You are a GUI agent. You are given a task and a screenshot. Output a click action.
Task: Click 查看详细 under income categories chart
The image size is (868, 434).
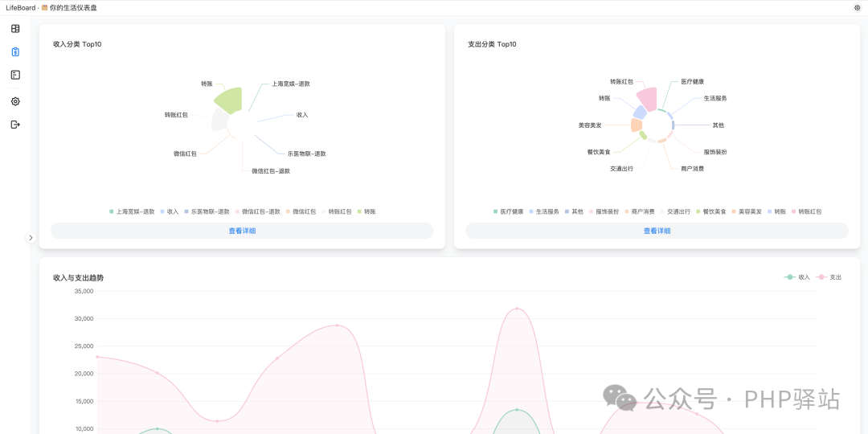tap(242, 231)
